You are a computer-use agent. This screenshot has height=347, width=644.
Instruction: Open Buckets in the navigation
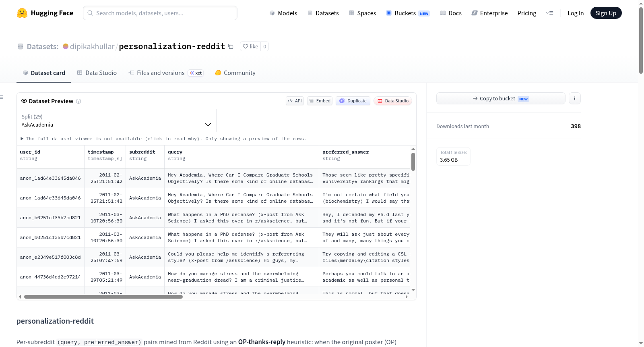click(x=408, y=13)
